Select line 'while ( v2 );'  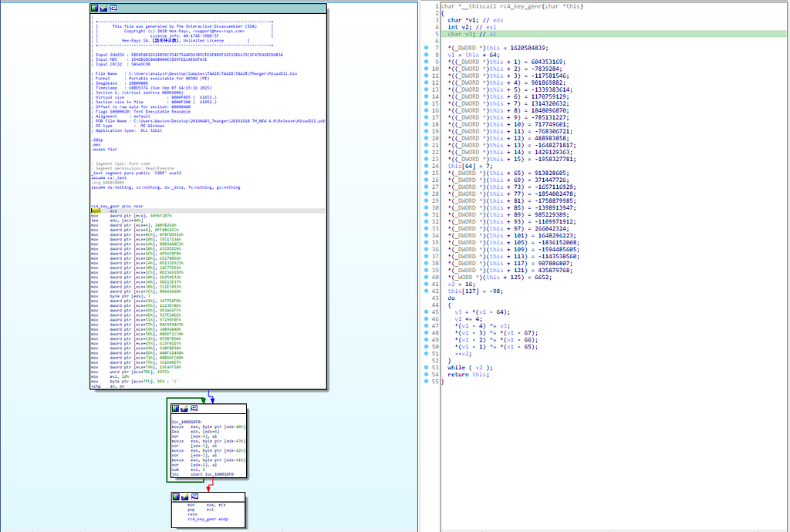click(470, 368)
